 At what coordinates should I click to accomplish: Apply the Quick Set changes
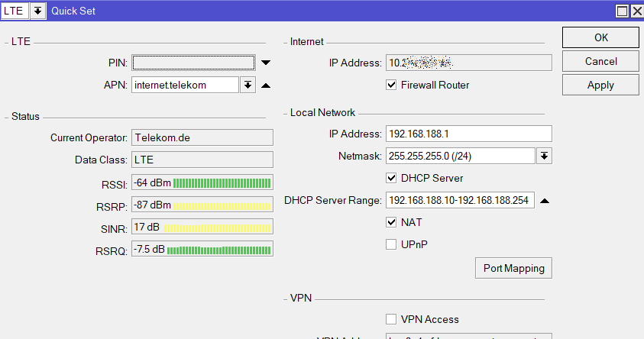[x=600, y=85]
